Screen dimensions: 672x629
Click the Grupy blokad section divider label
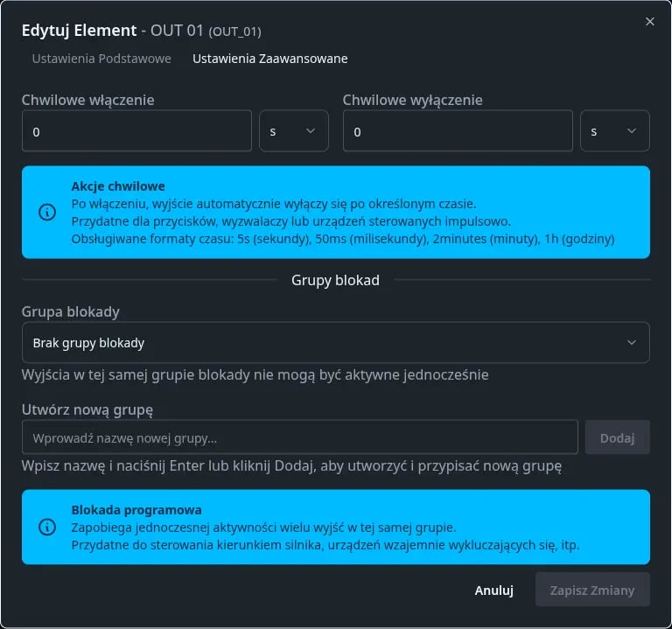pos(335,280)
